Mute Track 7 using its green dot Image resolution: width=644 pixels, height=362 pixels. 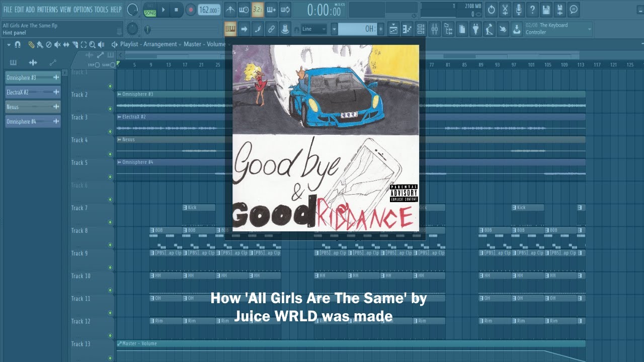click(110, 222)
